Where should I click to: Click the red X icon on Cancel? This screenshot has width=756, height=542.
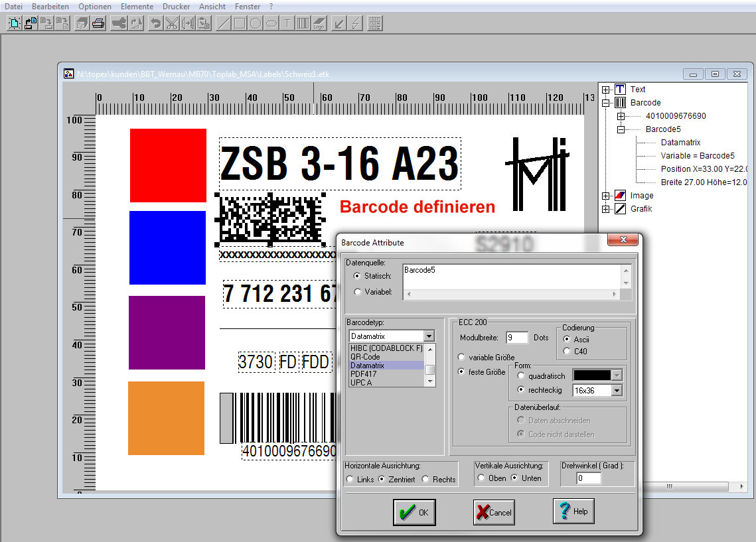tap(482, 512)
